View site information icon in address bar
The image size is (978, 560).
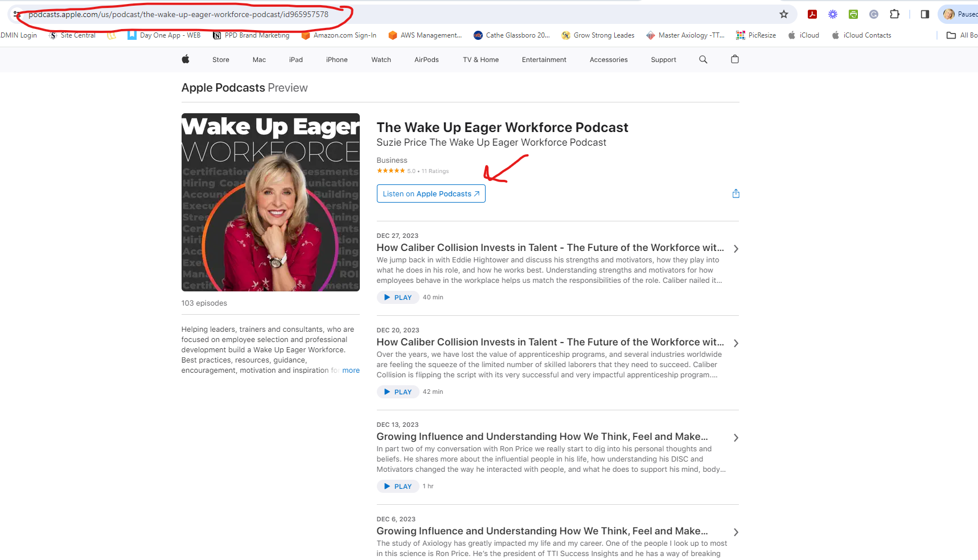point(17,14)
